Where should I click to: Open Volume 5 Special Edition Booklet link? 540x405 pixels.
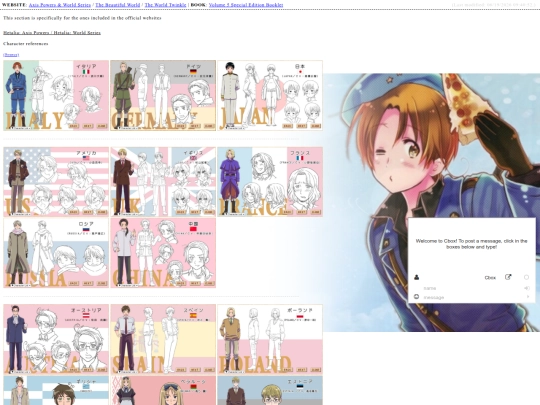click(x=246, y=5)
